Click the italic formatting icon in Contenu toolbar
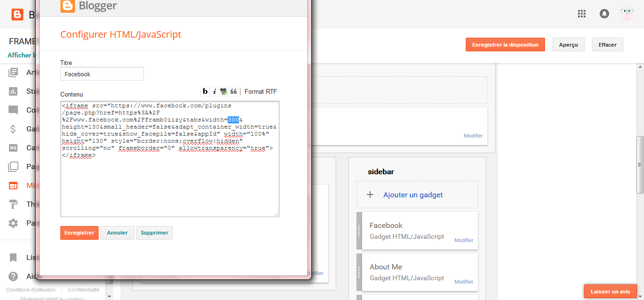 (214, 91)
